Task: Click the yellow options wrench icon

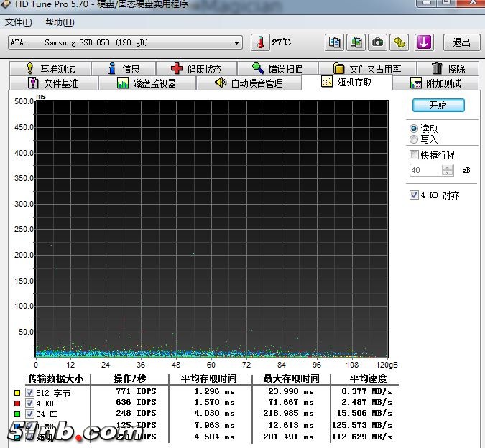Action: (x=399, y=42)
